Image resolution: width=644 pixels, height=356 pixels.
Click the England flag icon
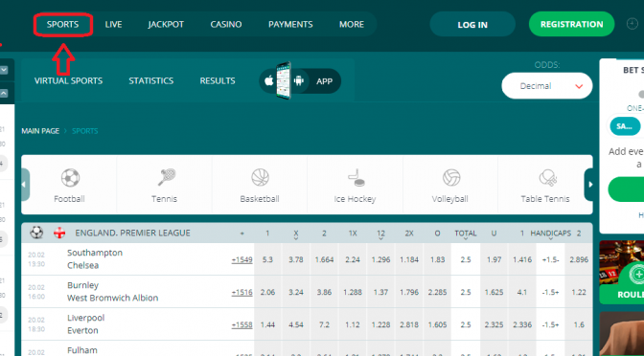click(x=59, y=233)
